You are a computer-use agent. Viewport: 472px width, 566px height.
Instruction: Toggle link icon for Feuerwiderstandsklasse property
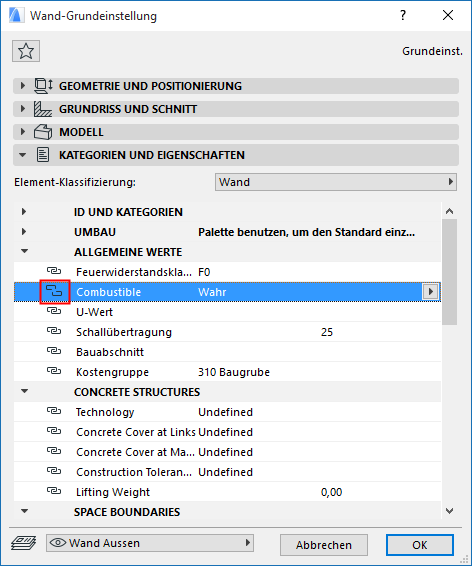pos(54,271)
